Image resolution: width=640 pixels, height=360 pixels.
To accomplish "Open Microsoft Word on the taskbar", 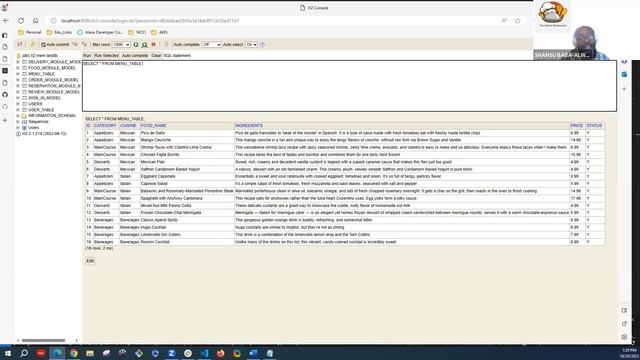I will pos(253,353).
